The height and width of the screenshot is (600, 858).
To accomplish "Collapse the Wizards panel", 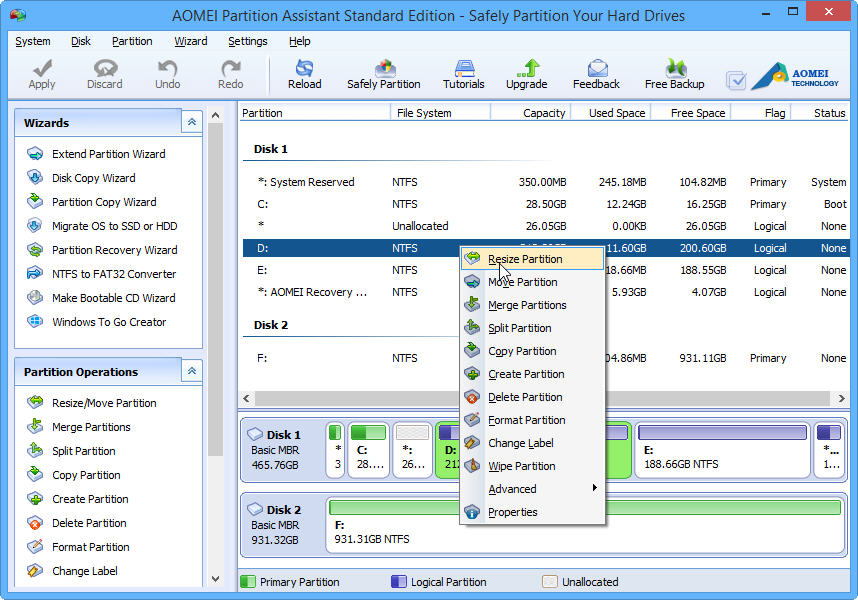I will (191, 122).
